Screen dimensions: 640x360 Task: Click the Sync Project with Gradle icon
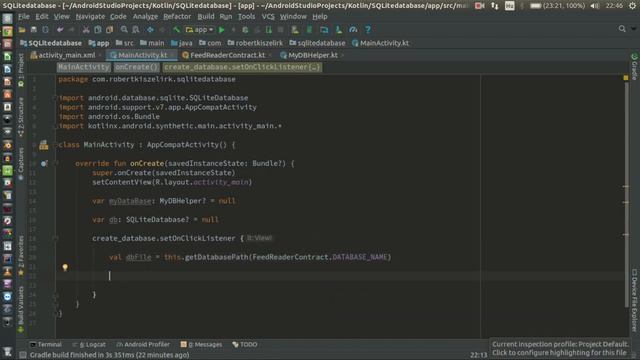(309, 30)
